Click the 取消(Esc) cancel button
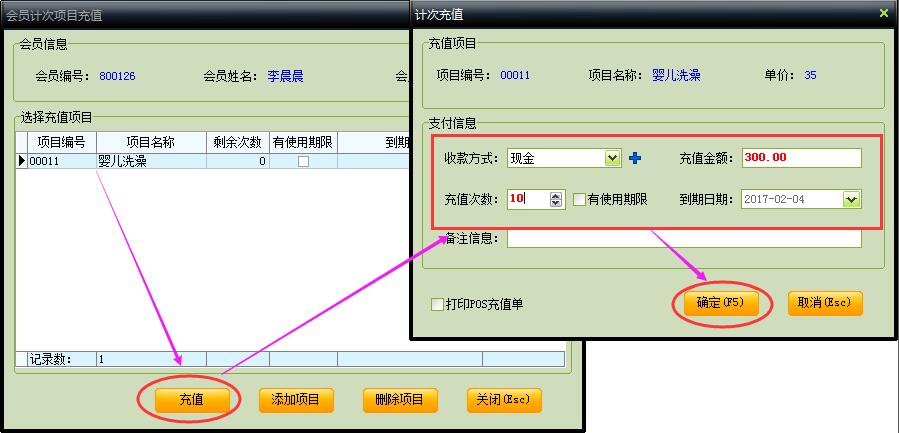The image size is (899, 433). pyautogui.click(x=825, y=303)
